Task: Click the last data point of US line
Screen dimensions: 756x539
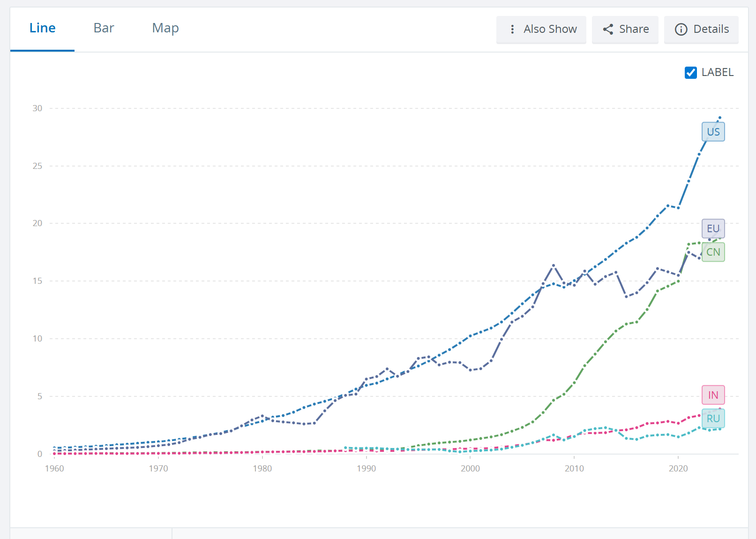Action: (x=720, y=117)
